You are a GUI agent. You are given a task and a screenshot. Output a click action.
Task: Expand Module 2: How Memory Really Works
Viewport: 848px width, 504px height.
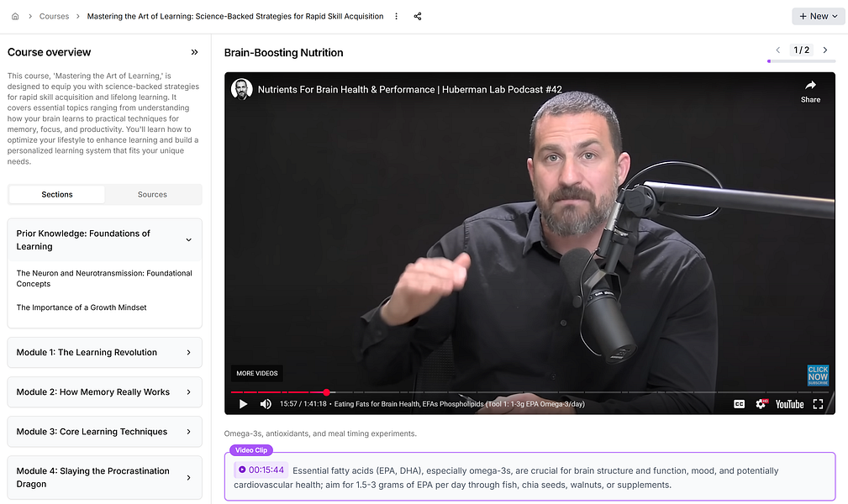(x=104, y=392)
